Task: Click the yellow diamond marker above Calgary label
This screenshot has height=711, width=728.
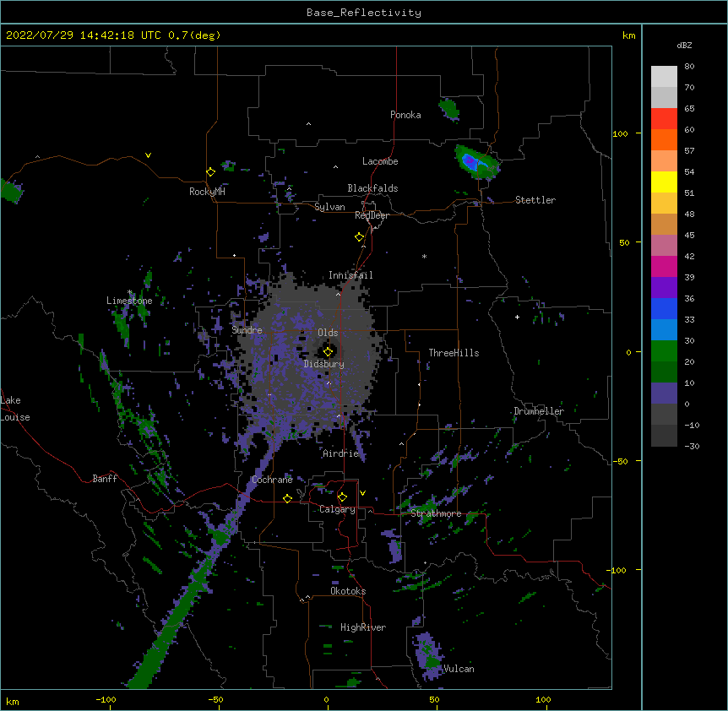Action: pos(342,497)
